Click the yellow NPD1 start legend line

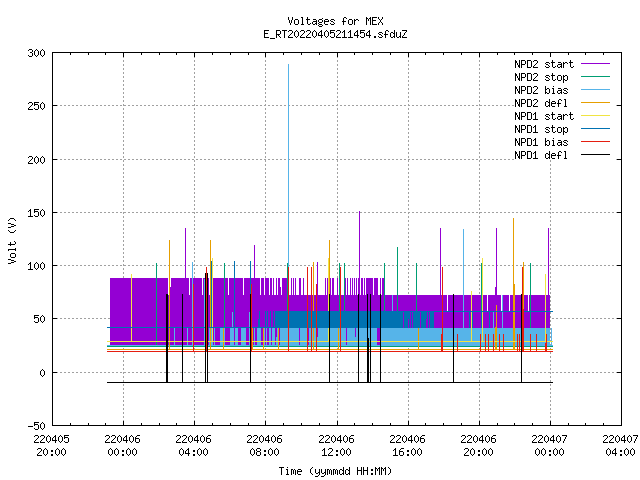point(596,116)
